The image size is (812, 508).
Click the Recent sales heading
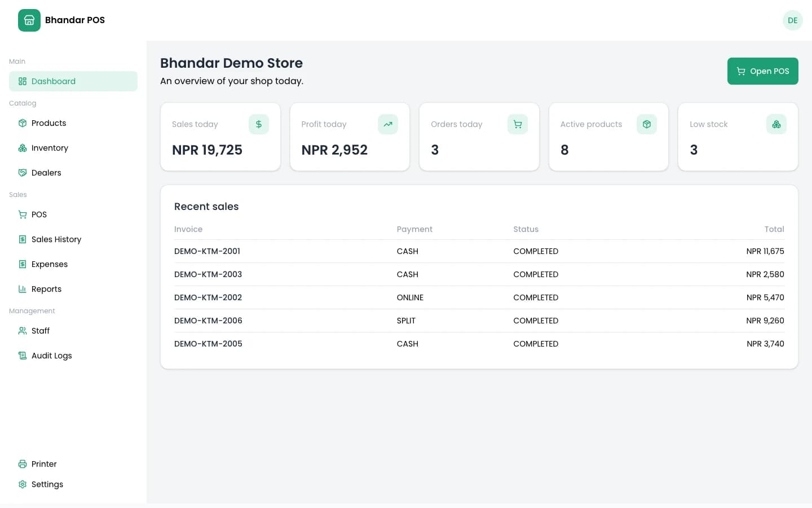206,207
